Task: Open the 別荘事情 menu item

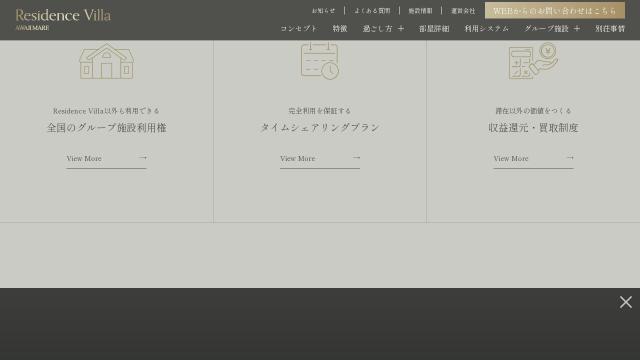Action: pyautogui.click(x=610, y=29)
